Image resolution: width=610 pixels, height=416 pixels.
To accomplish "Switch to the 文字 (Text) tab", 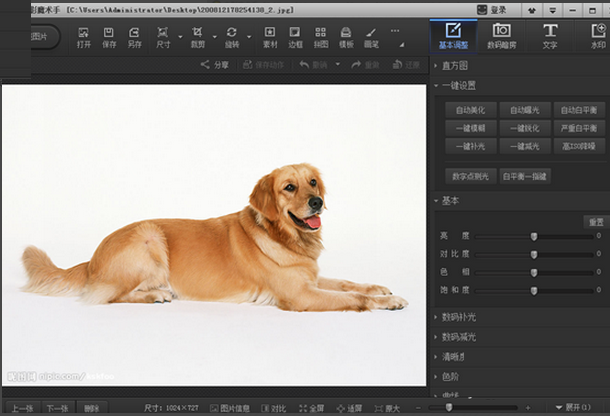I will (x=550, y=36).
